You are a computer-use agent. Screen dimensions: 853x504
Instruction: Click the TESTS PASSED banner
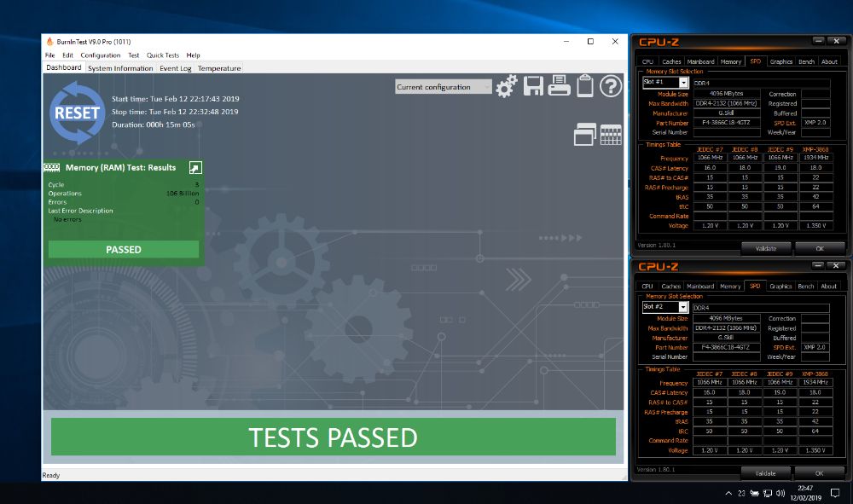(333, 437)
